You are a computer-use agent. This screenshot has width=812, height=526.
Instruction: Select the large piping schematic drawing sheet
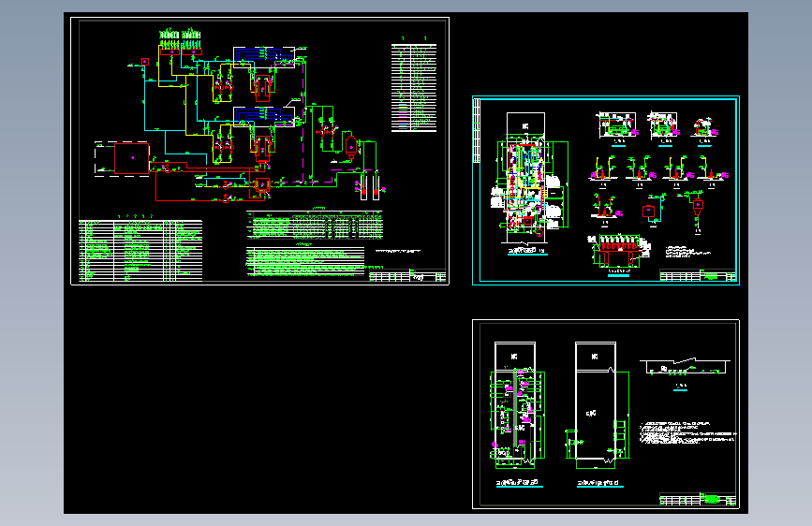260,151
